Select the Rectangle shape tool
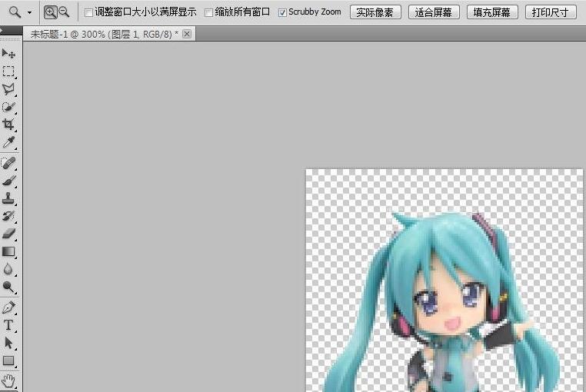Viewport: 586px width, 392px height. (8, 360)
